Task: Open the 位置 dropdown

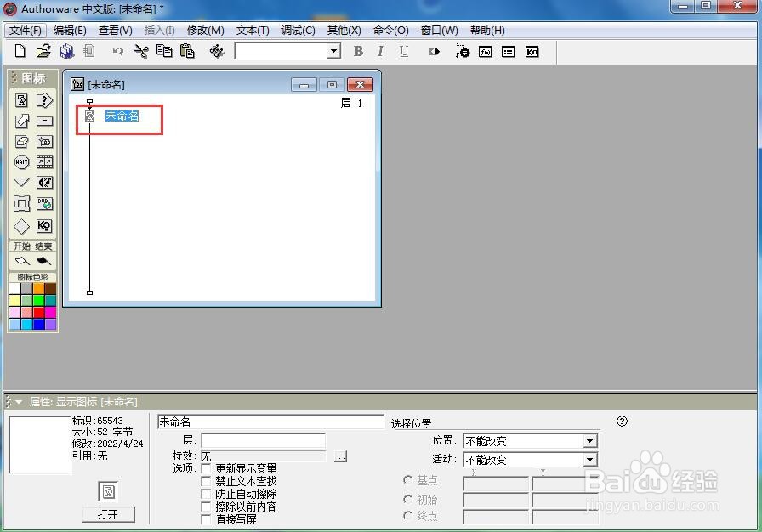Action: [x=589, y=441]
